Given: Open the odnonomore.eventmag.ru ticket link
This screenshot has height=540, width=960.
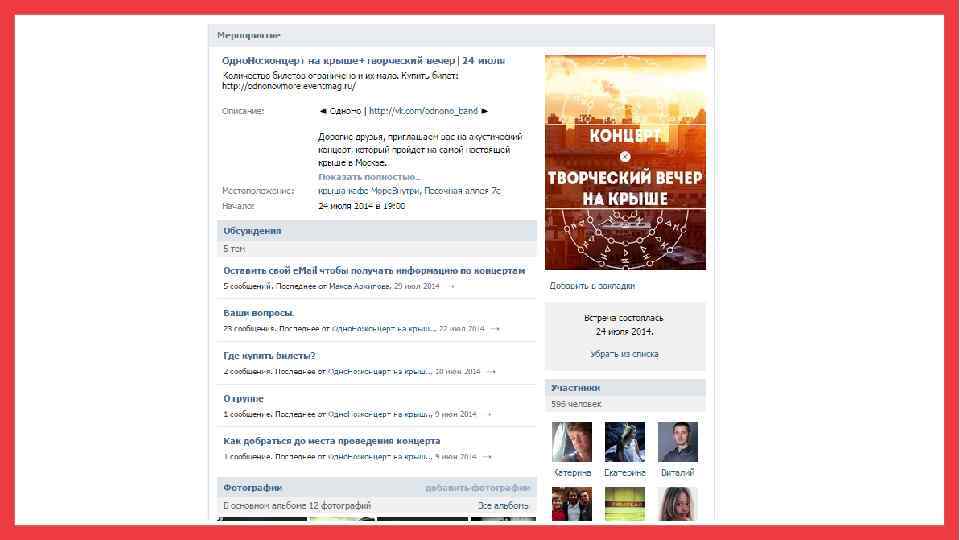Looking at the screenshot, I should click(x=289, y=86).
